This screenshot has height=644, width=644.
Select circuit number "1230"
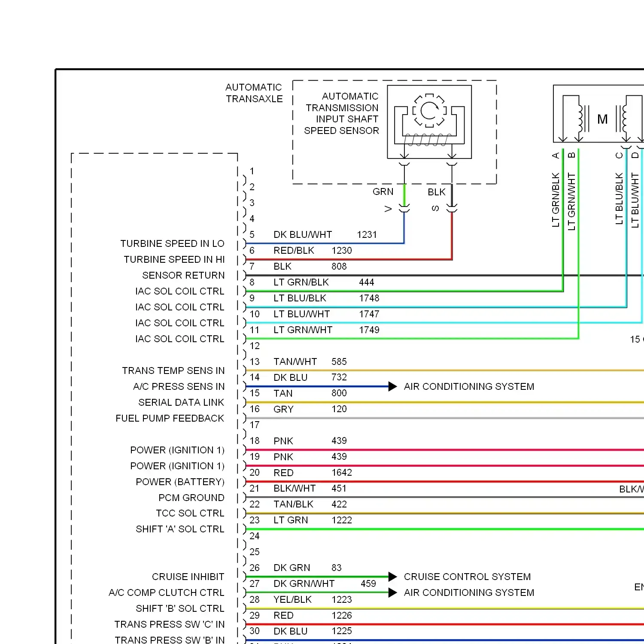point(342,251)
